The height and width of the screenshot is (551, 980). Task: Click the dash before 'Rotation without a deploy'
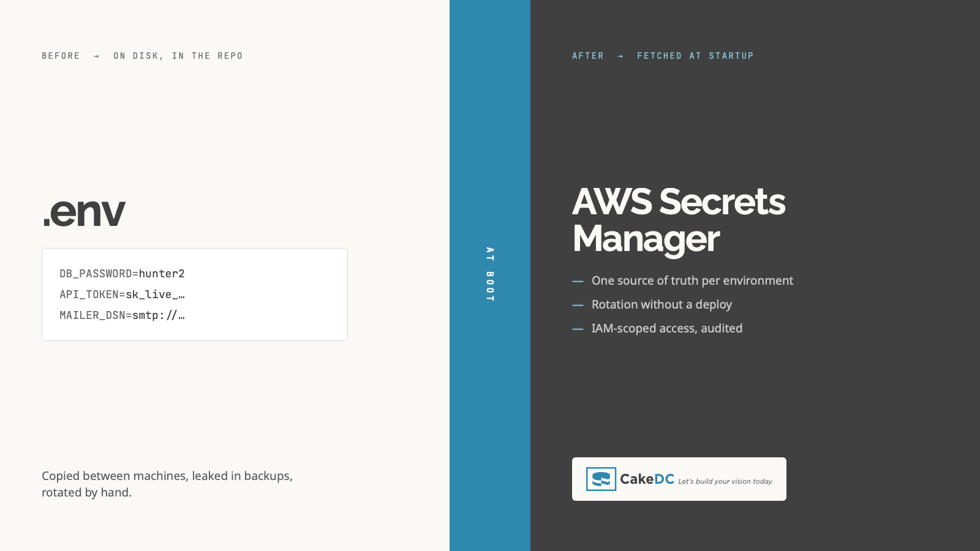pyautogui.click(x=578, y=305)
